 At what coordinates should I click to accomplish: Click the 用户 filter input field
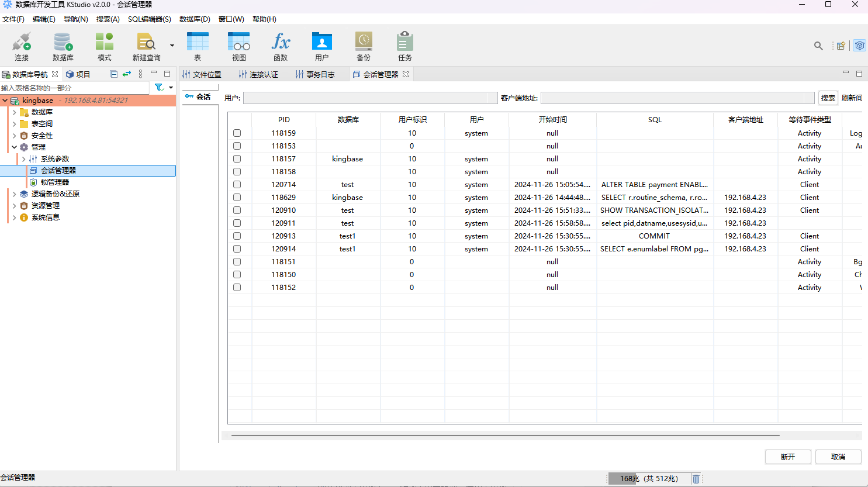[x=365, y=98]
